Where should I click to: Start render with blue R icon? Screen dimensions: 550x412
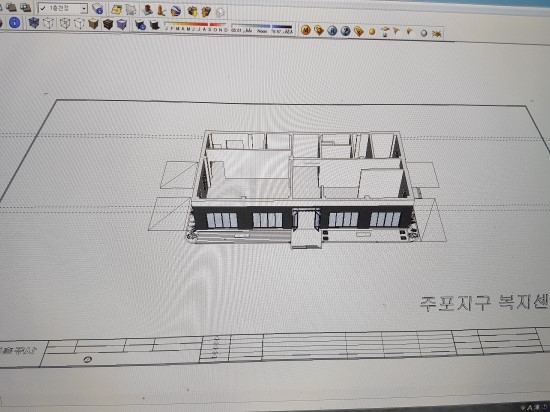tap(332, 31)
